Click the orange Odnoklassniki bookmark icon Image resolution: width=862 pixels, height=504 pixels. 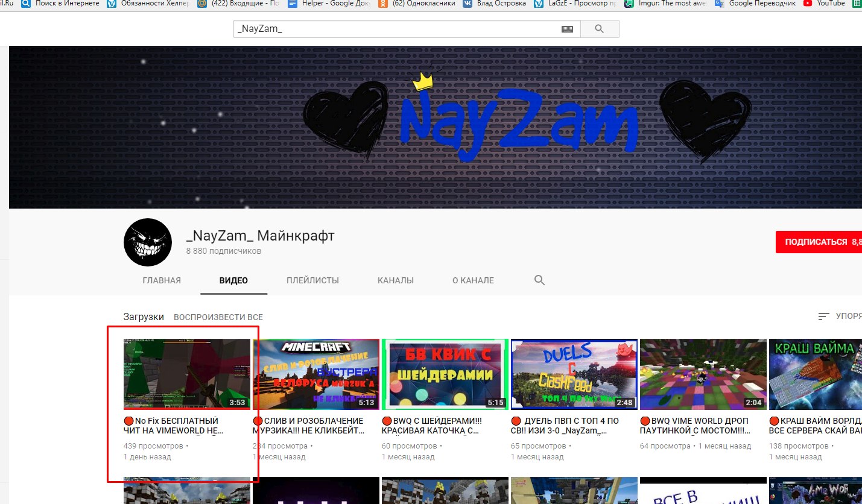tap(383, 4)
